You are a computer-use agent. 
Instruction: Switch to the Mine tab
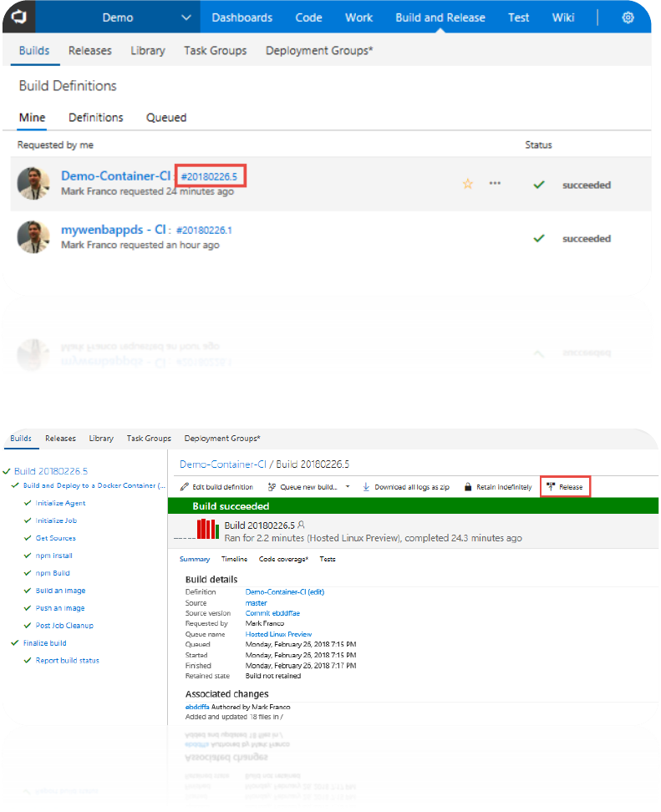click(32, 118)
